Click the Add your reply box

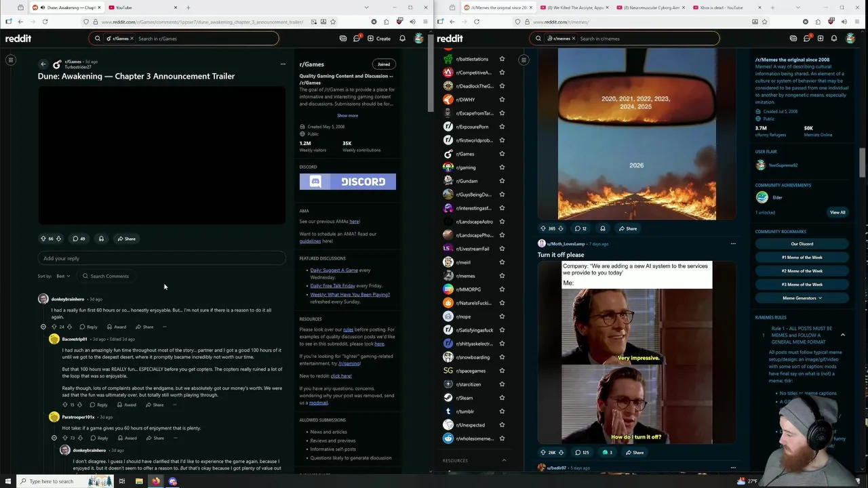(x=161, y=258)
